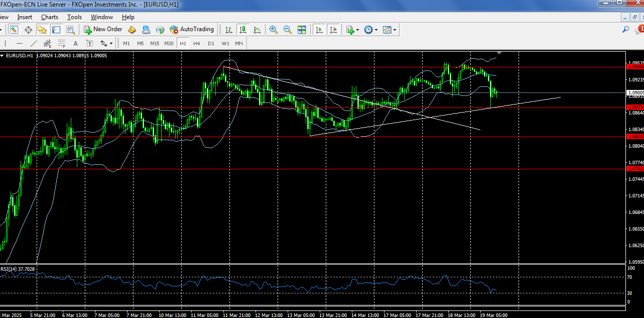Screen dimensions: 644x318
Task: Select the Text Label tool (T icon)
Action: pyautogui.click(x=90, y=43)
